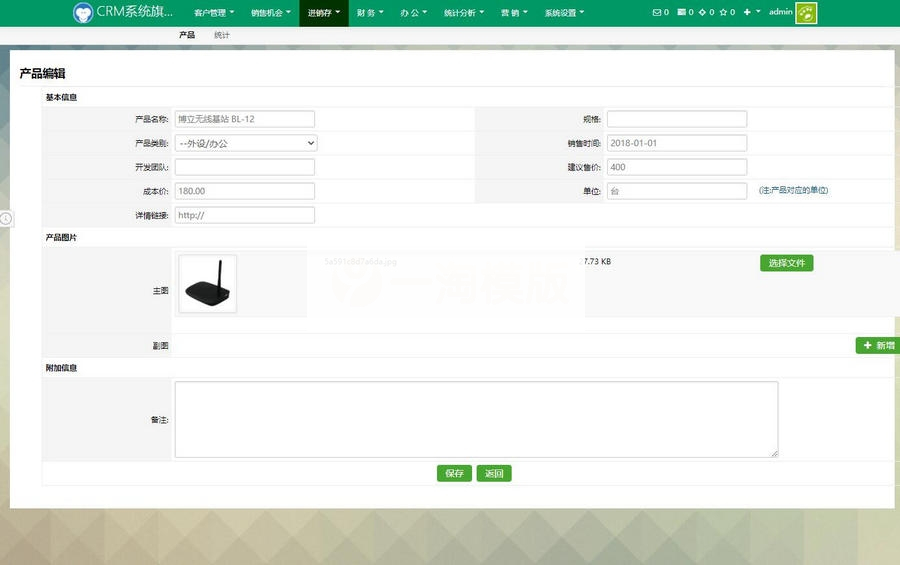Click 选择文件 to upload main image
The width and height of the screenshot is (900, 565).
pyautogui.click(x=786, y=263)
